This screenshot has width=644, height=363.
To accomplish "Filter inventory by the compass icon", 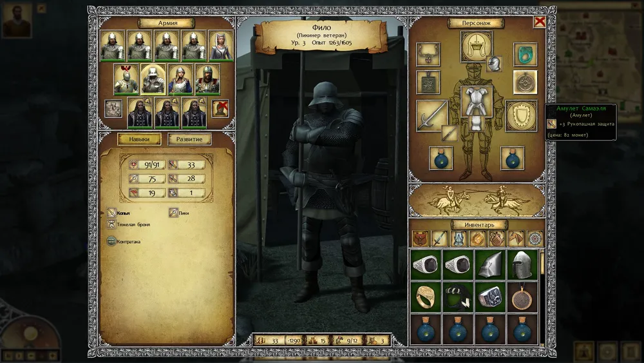I will (x=535, y=239).
